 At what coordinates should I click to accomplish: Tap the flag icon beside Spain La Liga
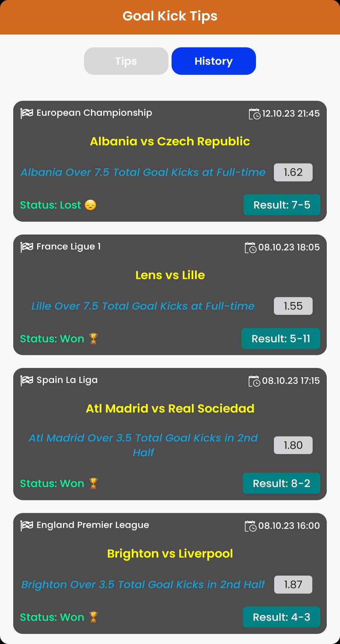(27, 380)
